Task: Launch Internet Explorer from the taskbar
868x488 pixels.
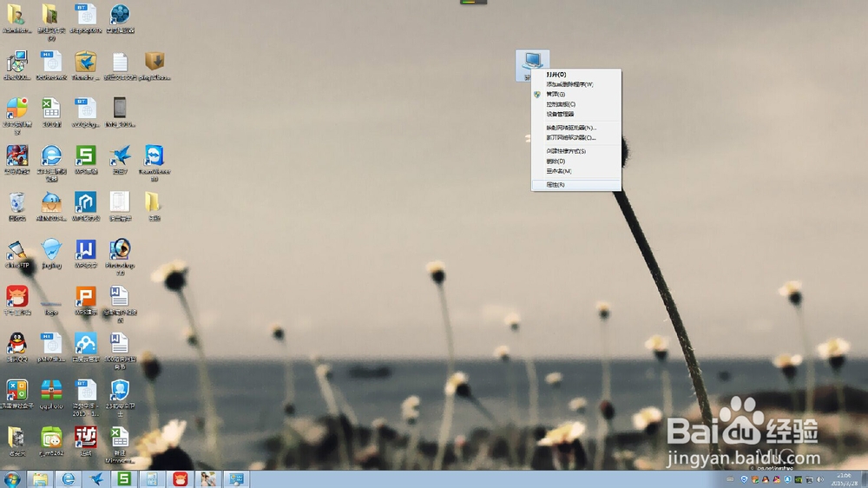Action: pos(68,479)
